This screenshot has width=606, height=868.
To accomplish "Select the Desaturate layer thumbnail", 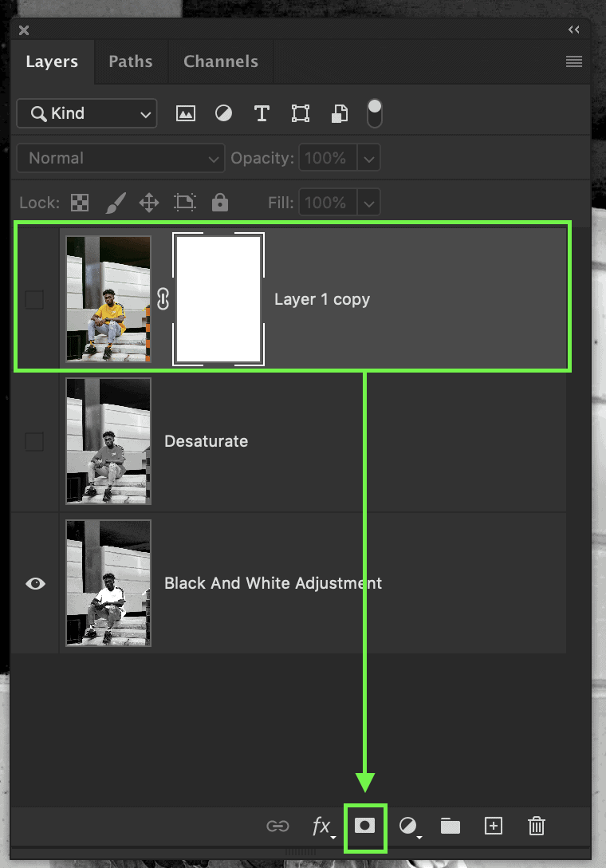I will click(108, 441).
